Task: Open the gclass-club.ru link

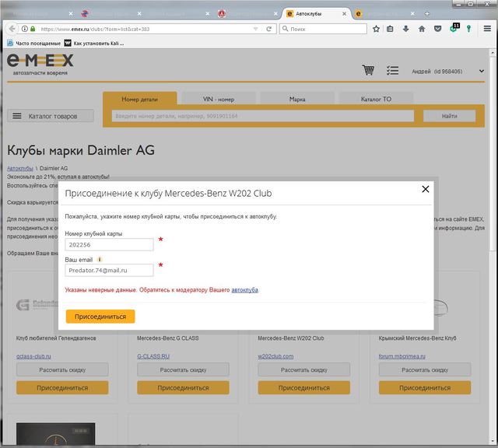Action: [33, 356]
